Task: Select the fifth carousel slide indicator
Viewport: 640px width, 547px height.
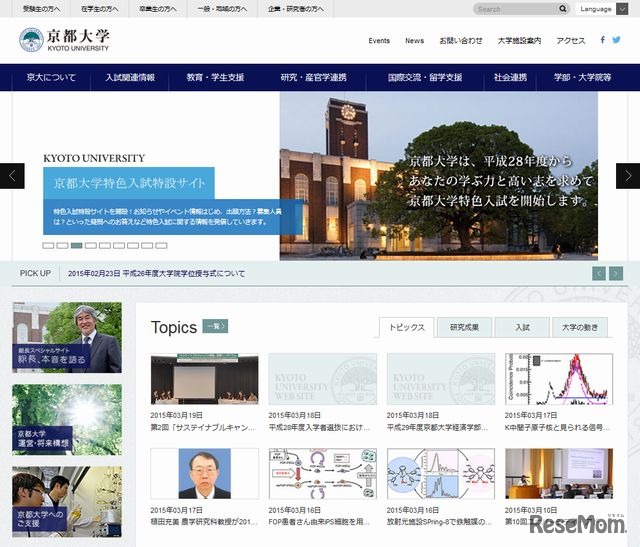Action: tap(105, 246)
